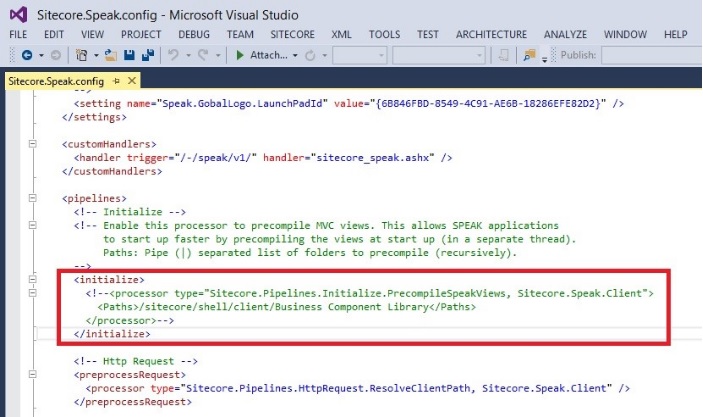Open the Attach debug target dropdown arrow
The image size is (703, 417).
(x=295, y=56)
